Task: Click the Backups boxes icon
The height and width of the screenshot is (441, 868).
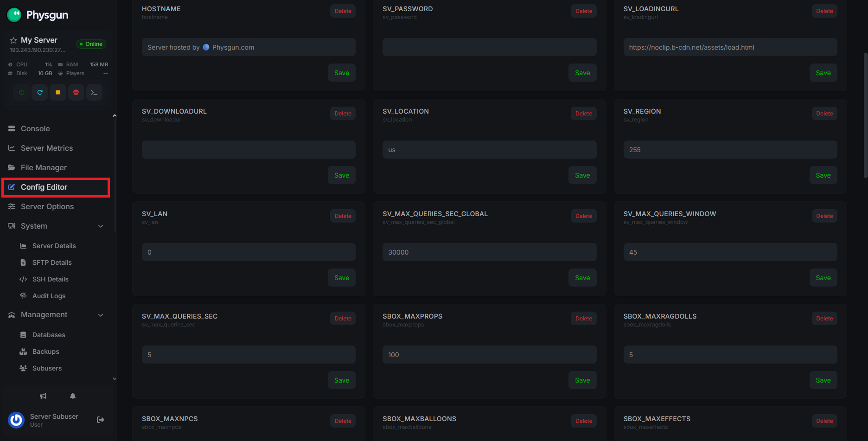Action: pos(23,352)
